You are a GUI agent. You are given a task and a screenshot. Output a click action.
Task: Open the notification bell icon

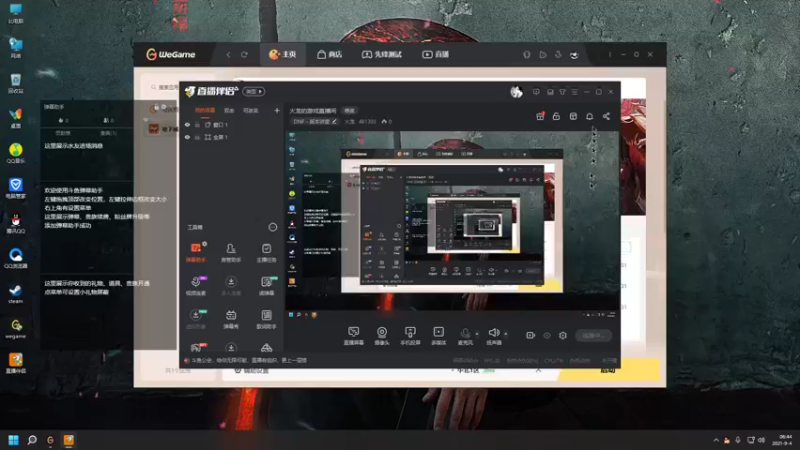589,116
